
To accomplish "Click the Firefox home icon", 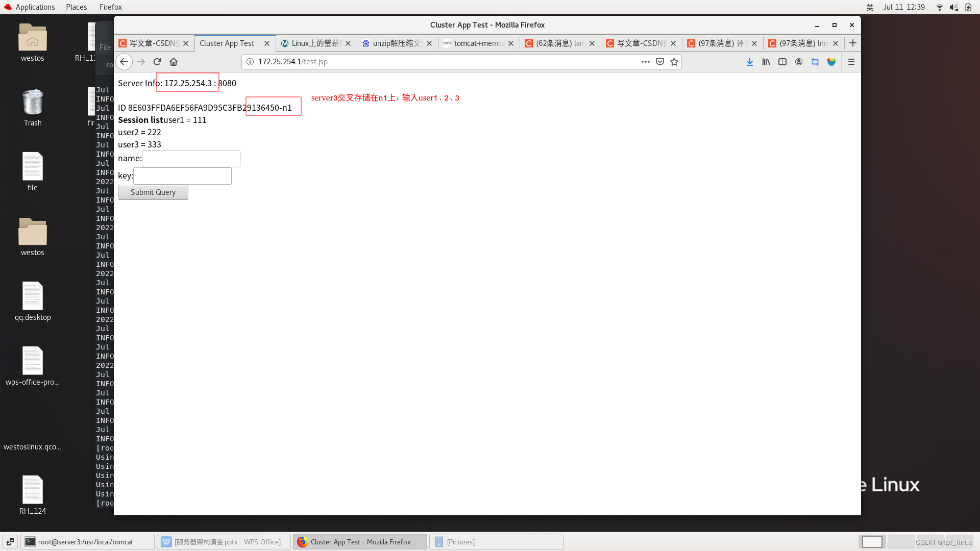I will pyautogui.click(x=174, y=62).
